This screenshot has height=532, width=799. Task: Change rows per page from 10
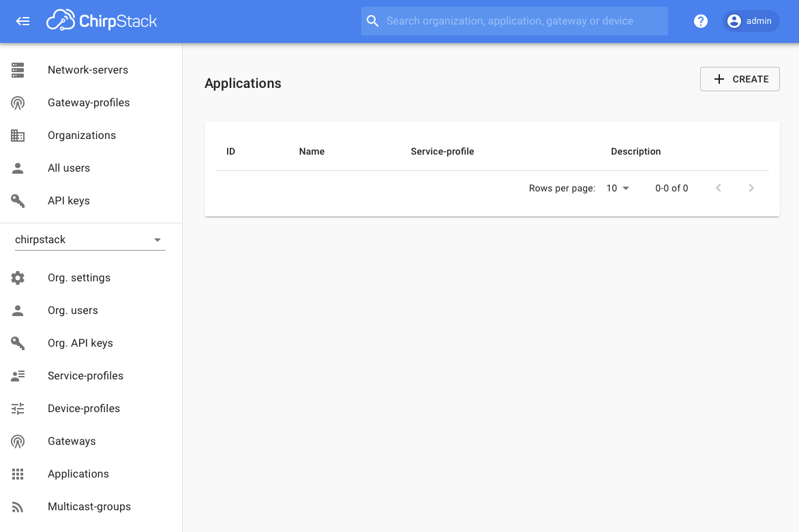pos(617,188)
